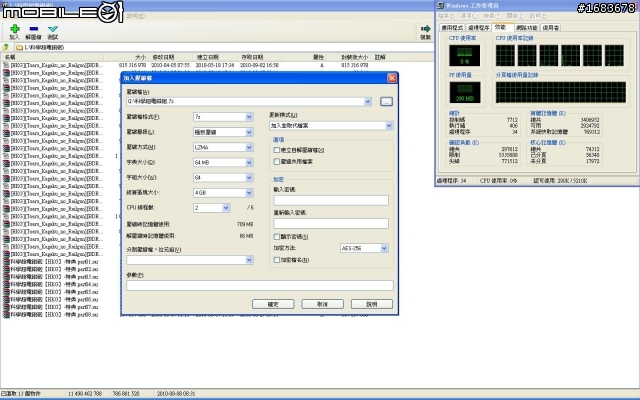
Task: Open the encryption method AES-256 dropdown
Action: tap(384, 248)
